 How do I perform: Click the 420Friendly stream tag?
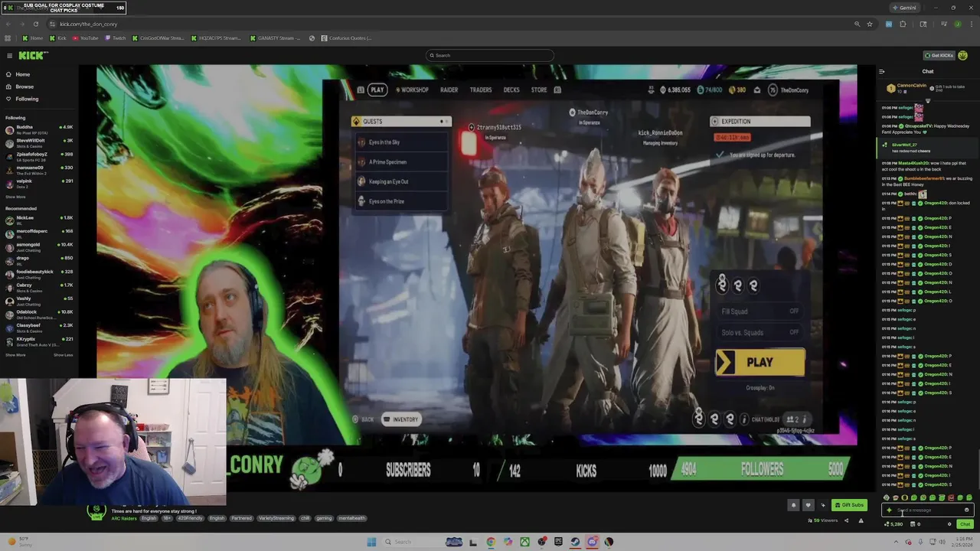click(190, 518)
